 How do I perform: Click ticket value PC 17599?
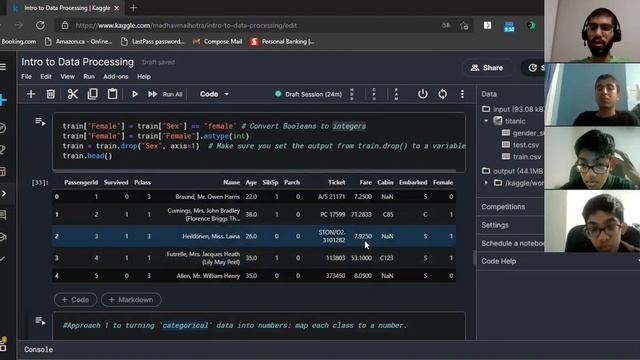coord(333,214)
